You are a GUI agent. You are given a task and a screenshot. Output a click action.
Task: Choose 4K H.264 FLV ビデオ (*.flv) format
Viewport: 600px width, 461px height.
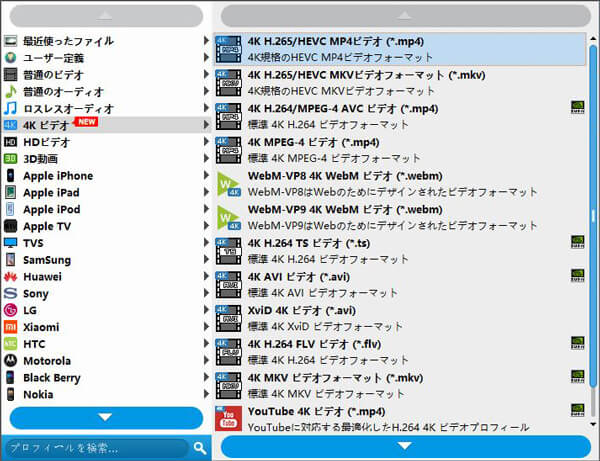pos(400,352)
